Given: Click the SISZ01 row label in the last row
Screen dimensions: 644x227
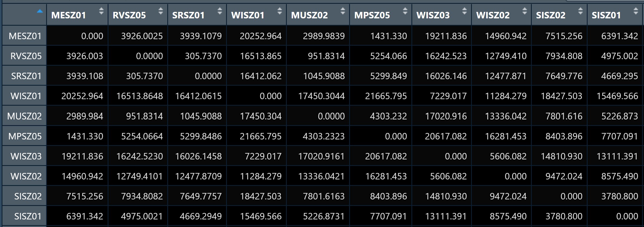Looking at the screenshot, I should [x=28, y=216].
